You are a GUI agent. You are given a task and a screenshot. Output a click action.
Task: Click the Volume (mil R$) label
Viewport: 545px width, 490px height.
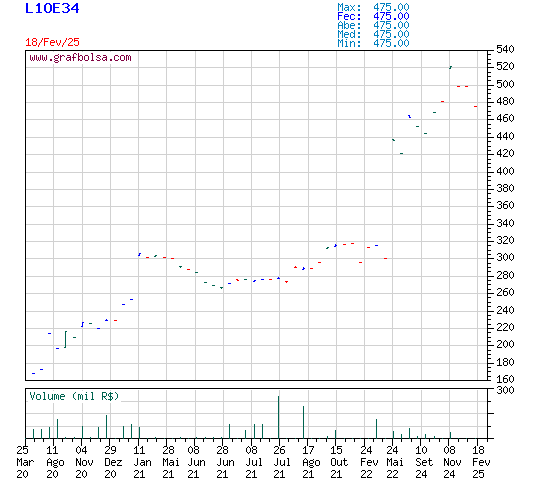point(74,396)
